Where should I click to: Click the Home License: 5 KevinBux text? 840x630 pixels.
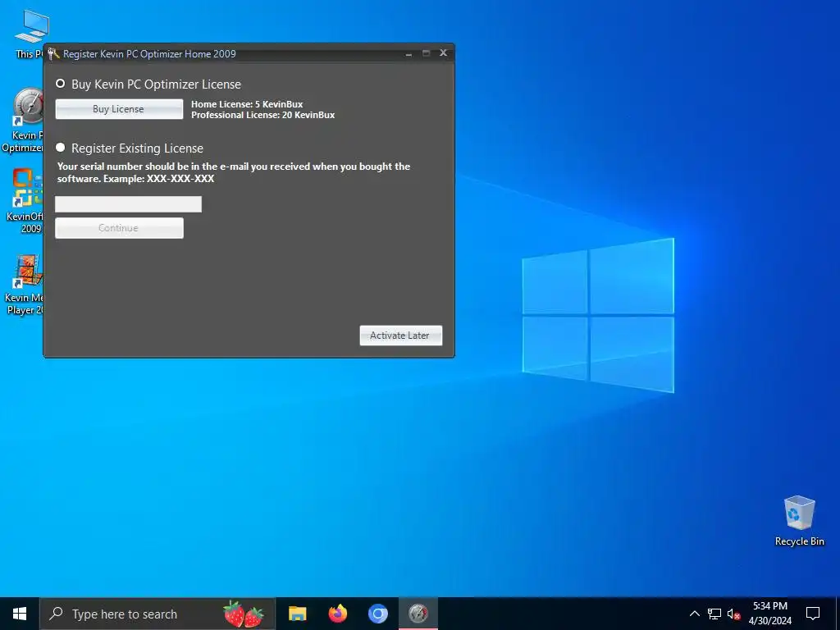click(247, 104)
